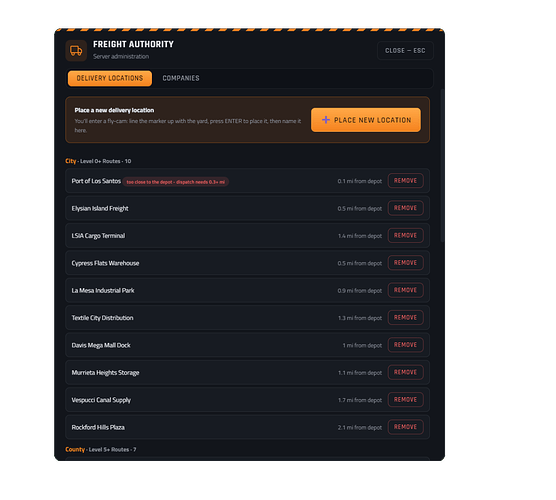The height and width of the screenshot is (500, 556).
Task: Select the Textile City Distribution name
Action: point(102,318)
